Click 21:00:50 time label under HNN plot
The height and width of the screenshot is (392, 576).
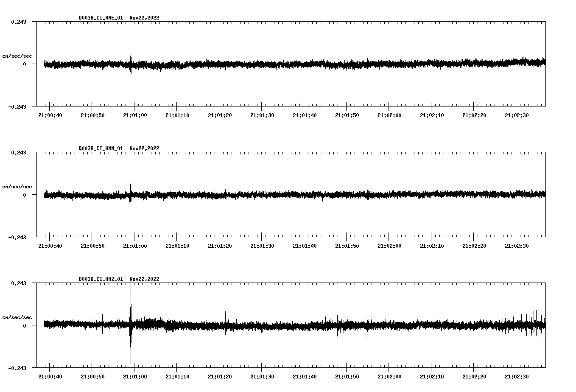[92, 246]
